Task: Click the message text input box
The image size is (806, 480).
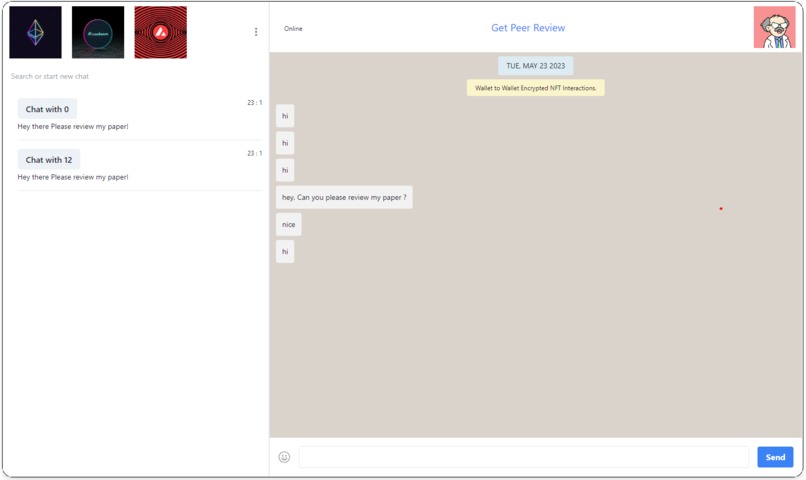Action: click(523, 457)
